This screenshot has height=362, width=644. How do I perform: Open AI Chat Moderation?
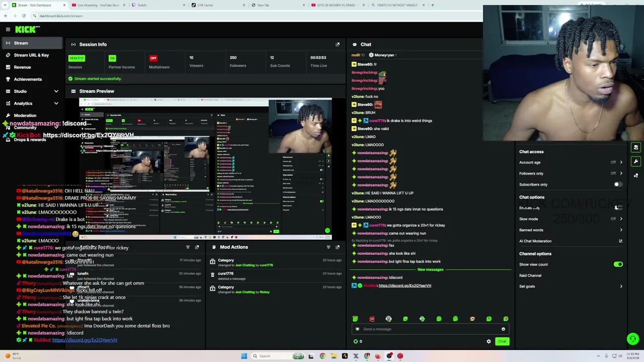pyautogui.click(x=535, y=241)
